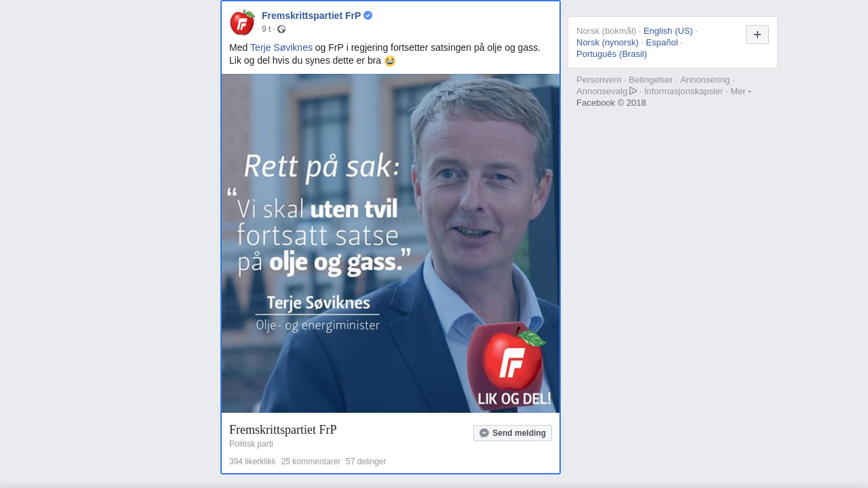Expand the Mer footer dropdown
The width and height of the screenshot is (868, 488).
pos(741,91)
